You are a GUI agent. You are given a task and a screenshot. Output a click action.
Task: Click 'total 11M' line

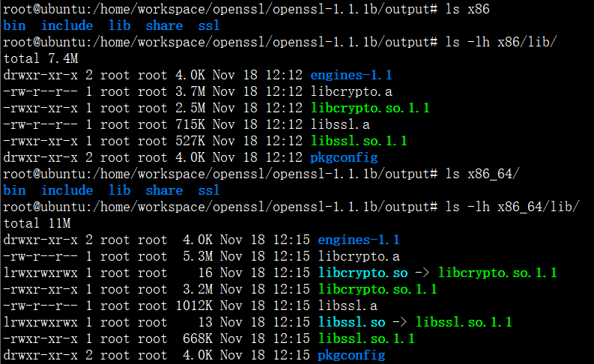[x=37, y=223]
